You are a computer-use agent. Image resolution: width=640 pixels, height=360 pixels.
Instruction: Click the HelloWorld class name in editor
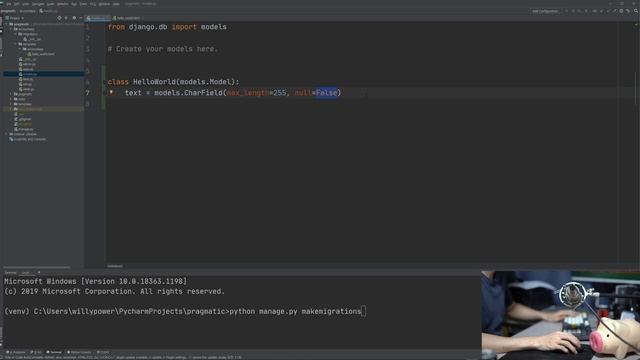point(154,82)
